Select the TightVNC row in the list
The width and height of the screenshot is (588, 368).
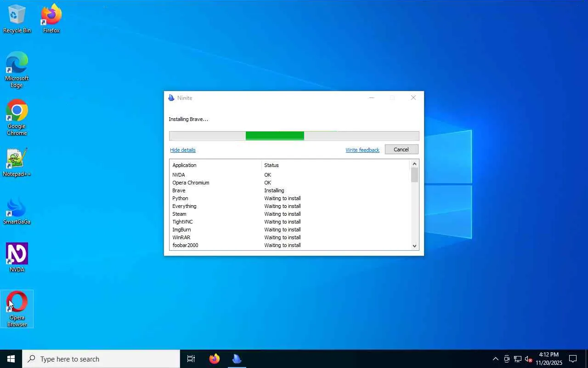point(290,222)
